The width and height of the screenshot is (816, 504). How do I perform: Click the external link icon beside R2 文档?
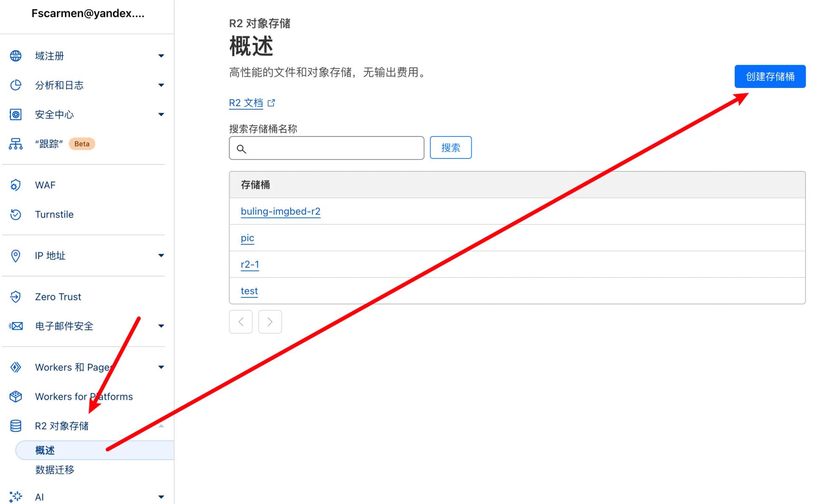click(x=271, y=103)
